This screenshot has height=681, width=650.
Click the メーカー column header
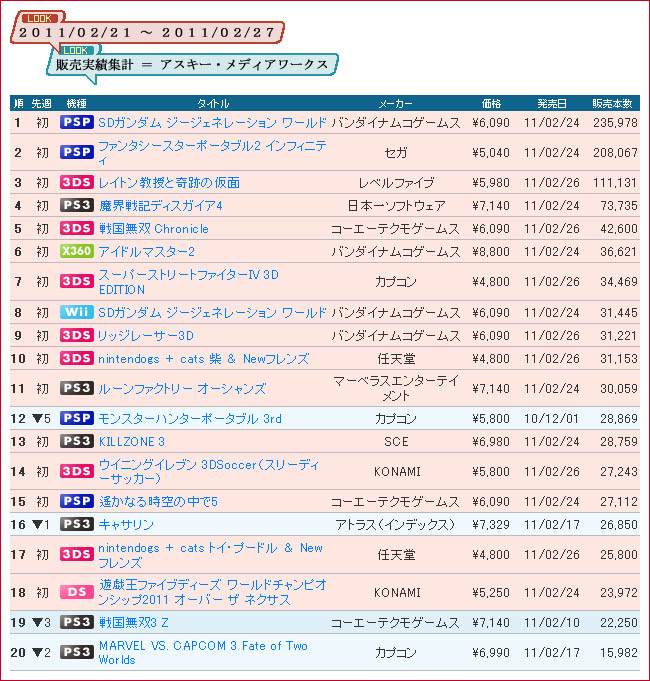(396, 104)
